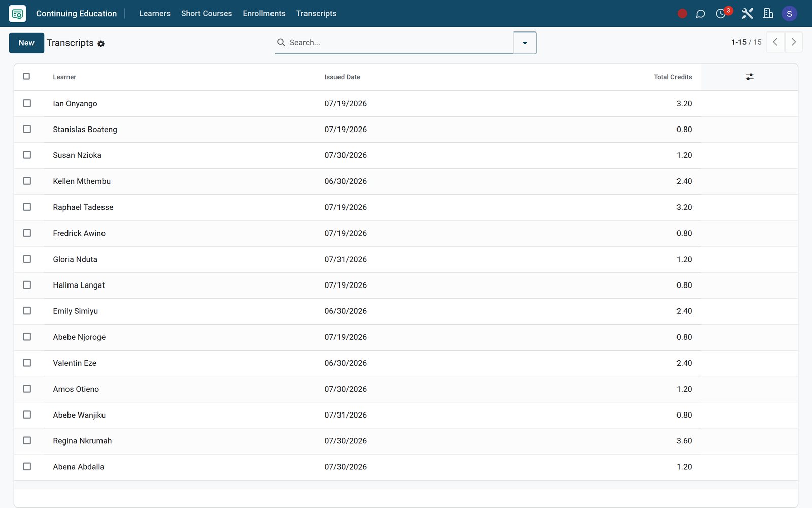Select checkbox next to Emily Simiyu

[27, 311]
